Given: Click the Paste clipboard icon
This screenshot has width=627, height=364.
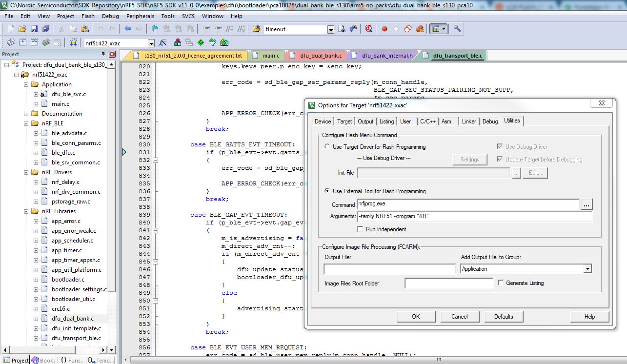Looking at the screenshot, I should (84, 29).
